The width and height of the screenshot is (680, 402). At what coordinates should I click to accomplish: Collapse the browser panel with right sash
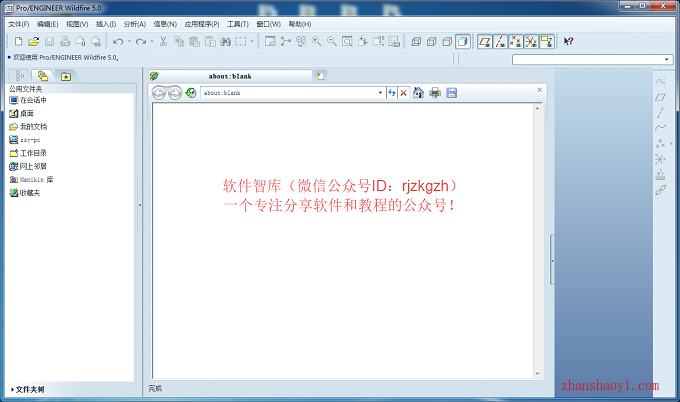click(x=552, y=260)
